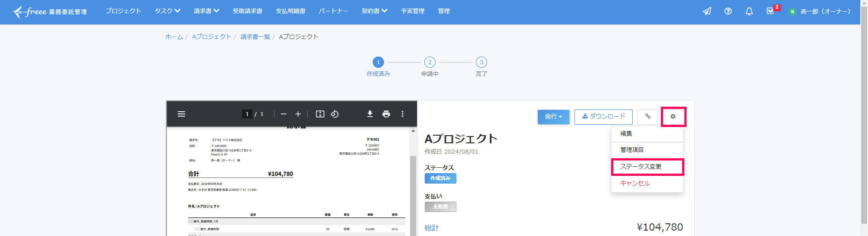Open the 予実管理 nav item
868x236 pixels.
click(x=413, y=11)
